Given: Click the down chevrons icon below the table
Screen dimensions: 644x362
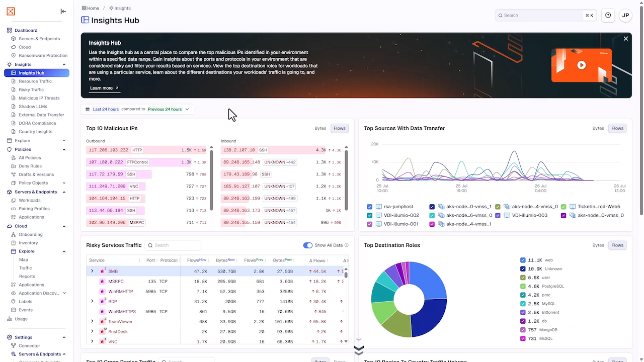Looking at the screenshot, I should pos(359,350).
